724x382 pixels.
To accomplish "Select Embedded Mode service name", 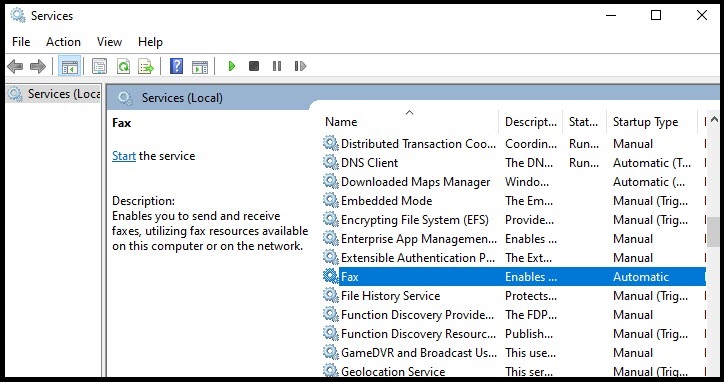I will coord(386,200).
